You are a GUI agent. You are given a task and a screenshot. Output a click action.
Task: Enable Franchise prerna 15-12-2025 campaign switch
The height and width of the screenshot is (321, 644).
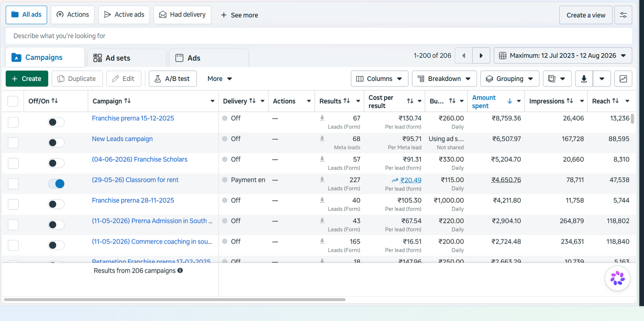pos(56,122)
